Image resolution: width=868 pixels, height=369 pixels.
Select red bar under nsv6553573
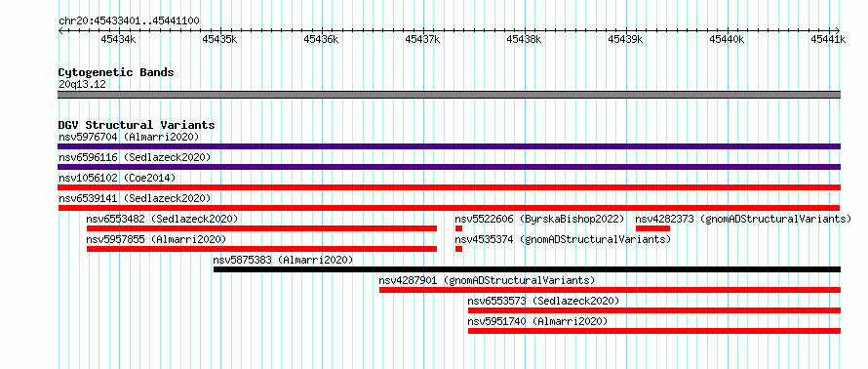point(654,310)
